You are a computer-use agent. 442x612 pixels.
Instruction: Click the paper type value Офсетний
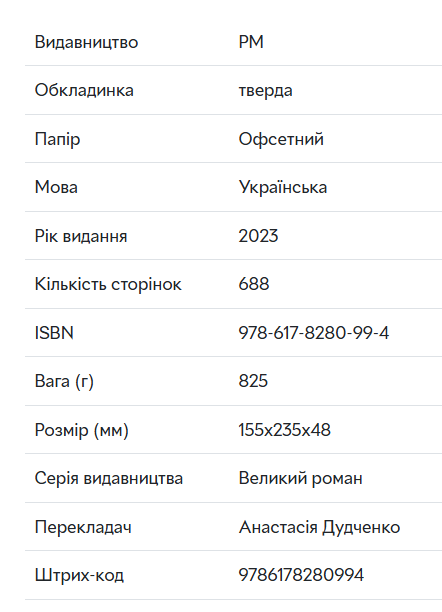[281, 139]
